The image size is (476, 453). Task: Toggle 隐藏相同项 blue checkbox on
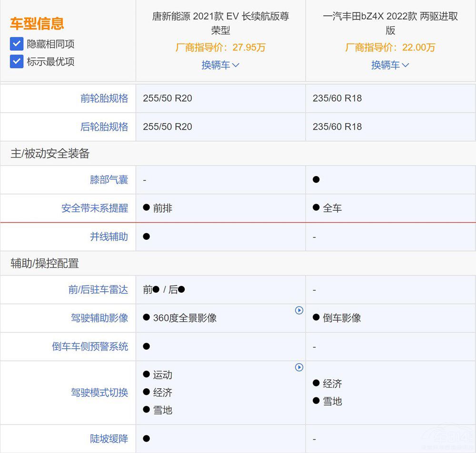point(16,43)
